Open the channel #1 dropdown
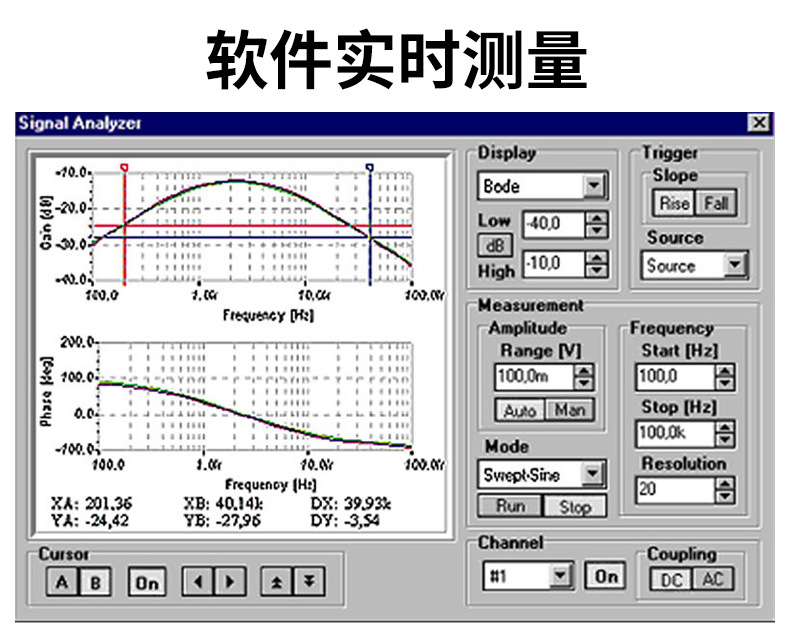The height and width of the screenshot is (637, 790). click(561, 575)
